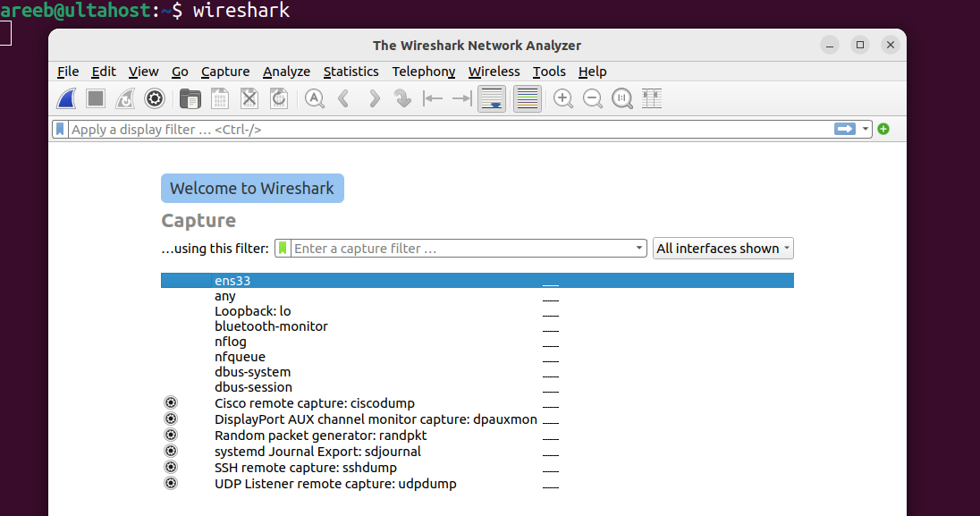This screenshot has height=516, width=980.
Task: Select the ens33 interface row
Action: (477, 281)
